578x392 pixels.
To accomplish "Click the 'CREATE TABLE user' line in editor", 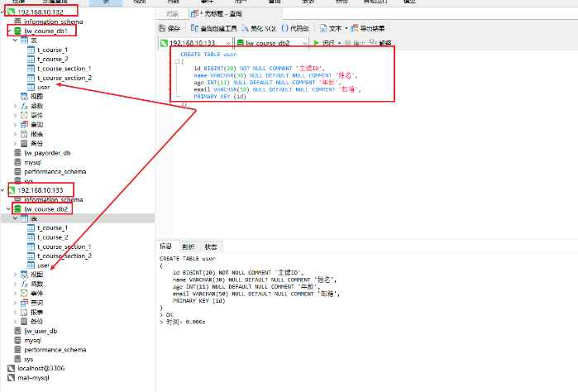I will [208, 55].
